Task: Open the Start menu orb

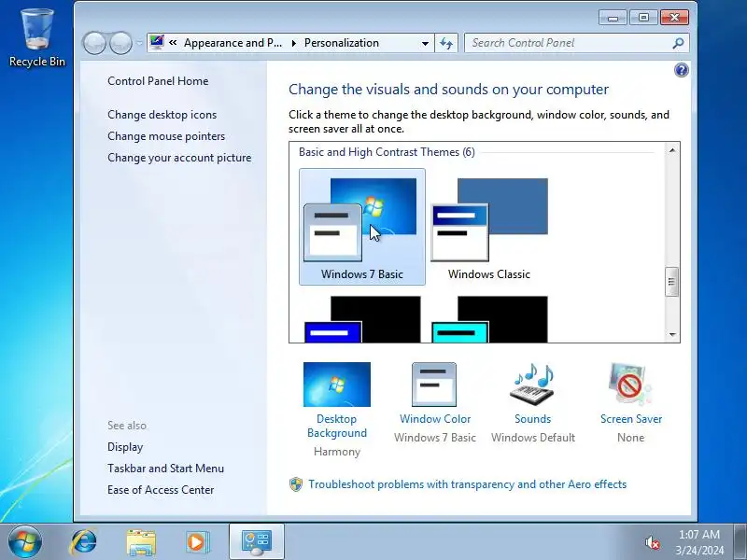Action: 25,542
